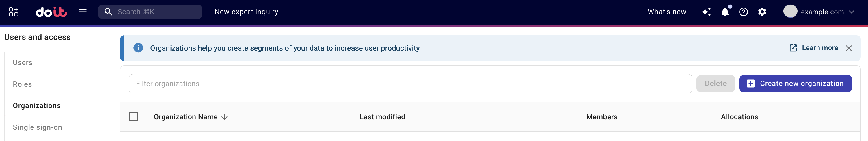
Task: Open the hamburger navigation menu
Action: tap(83, 12)
